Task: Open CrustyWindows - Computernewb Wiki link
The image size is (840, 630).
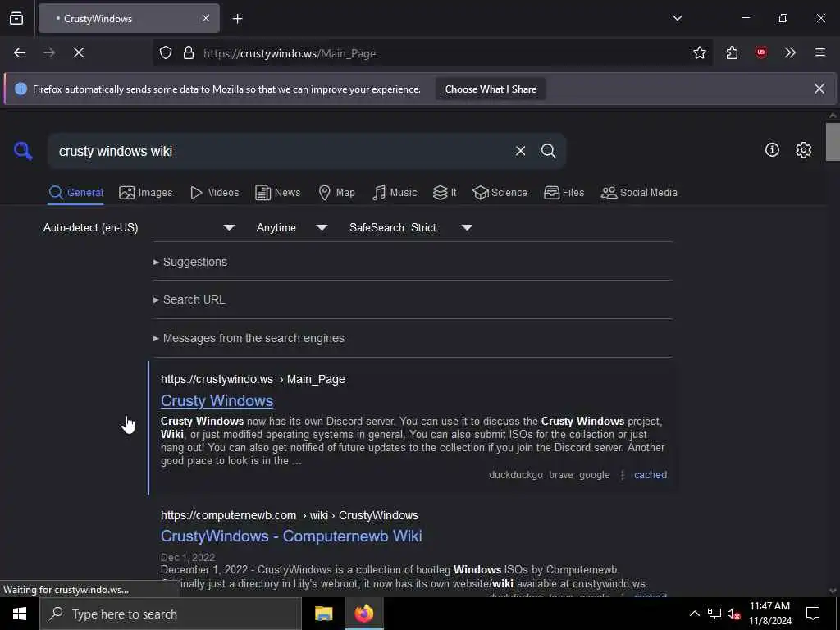Action: pos(291,536)
